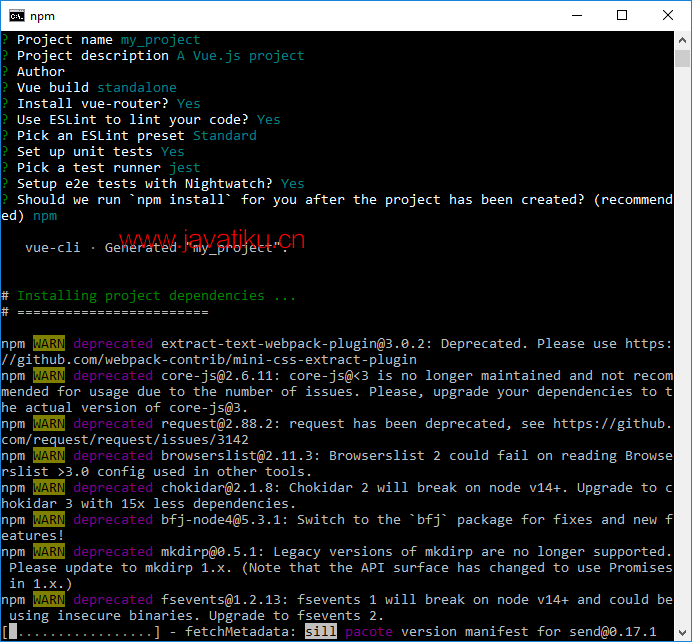Click the 'standalone' Vue build value
This screenshot has height=642, width=692.
(x=137, y=87)
